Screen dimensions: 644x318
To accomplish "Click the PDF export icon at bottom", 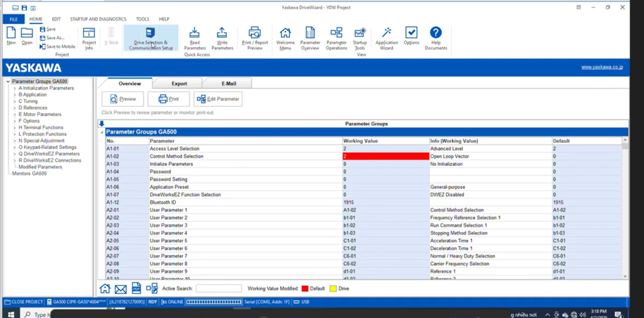I will 136,288.
